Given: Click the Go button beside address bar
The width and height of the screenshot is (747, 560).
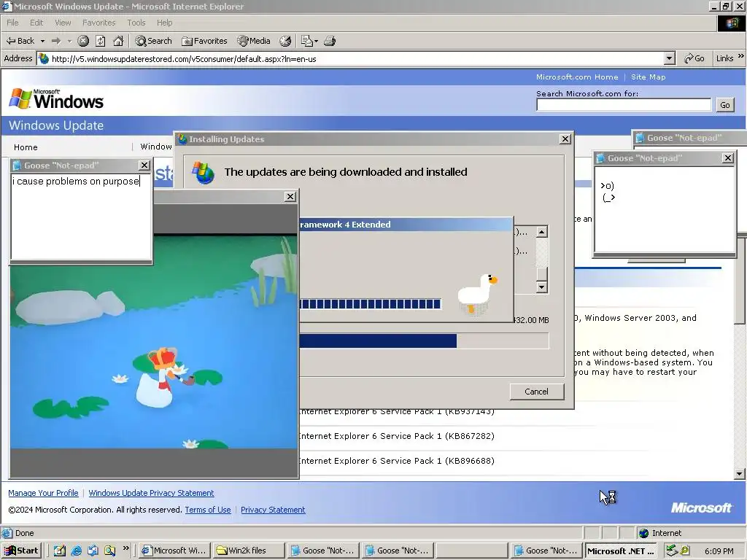Looking at the screenshot, I should click(x=694, y=58).
